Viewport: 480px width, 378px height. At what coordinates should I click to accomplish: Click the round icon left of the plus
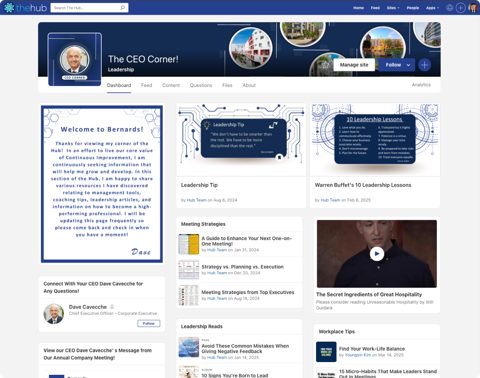point(450,7)
